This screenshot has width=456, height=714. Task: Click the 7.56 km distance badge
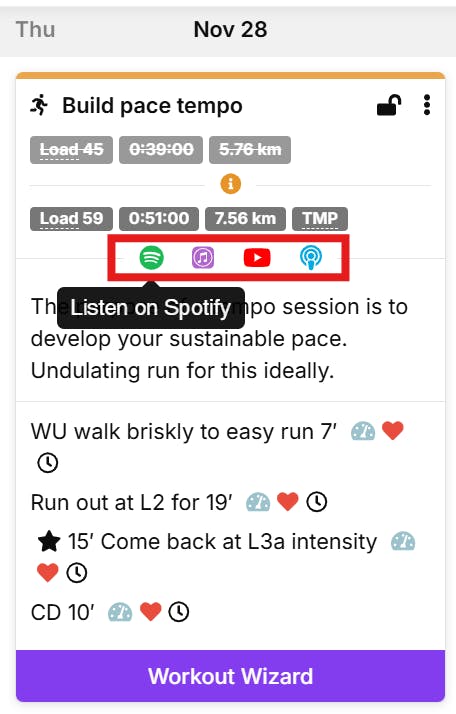pyautogui.click(x=245, y=219)
